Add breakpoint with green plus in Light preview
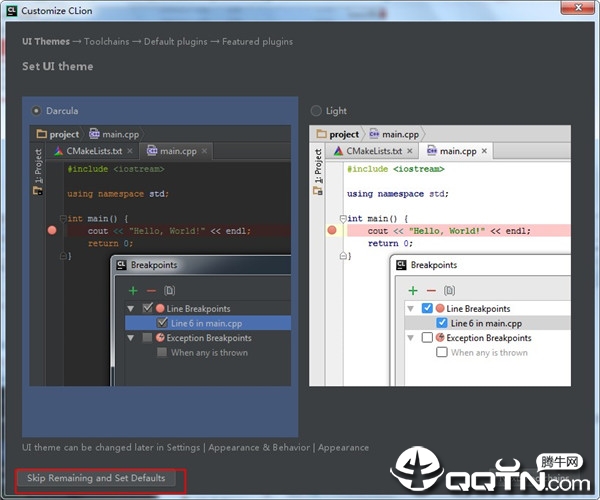 coord(413,291)
